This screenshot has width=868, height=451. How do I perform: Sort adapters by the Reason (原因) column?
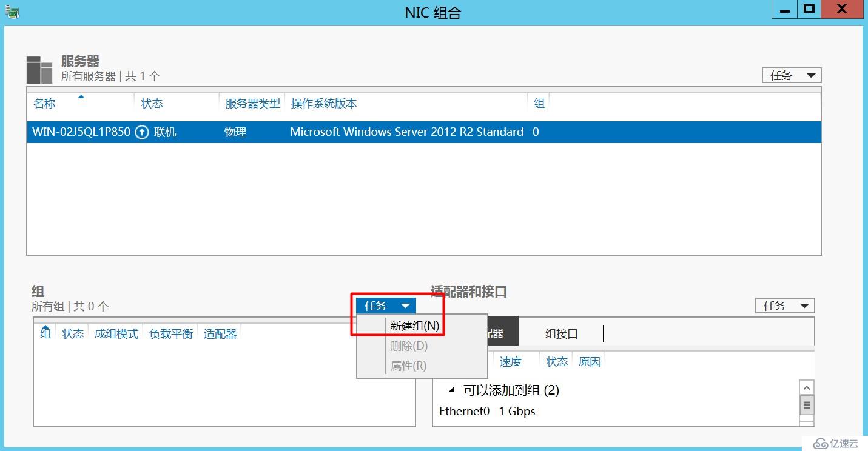pos(590,361)
